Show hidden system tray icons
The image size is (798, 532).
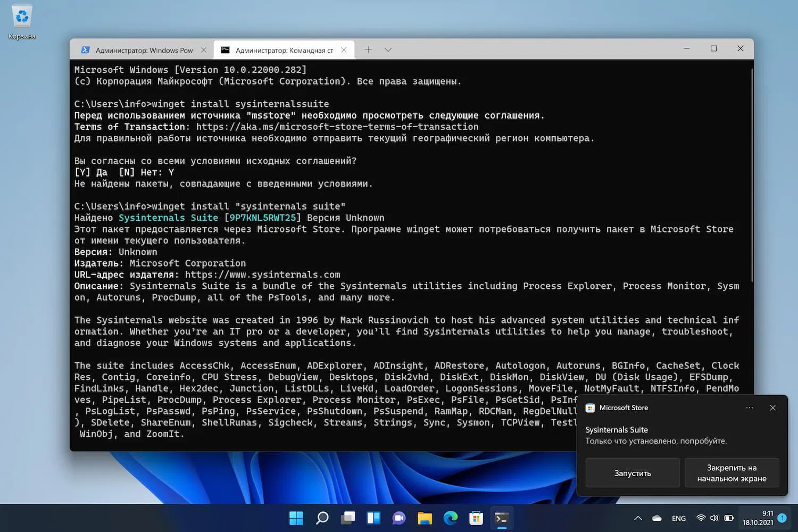tap(638, 518)
